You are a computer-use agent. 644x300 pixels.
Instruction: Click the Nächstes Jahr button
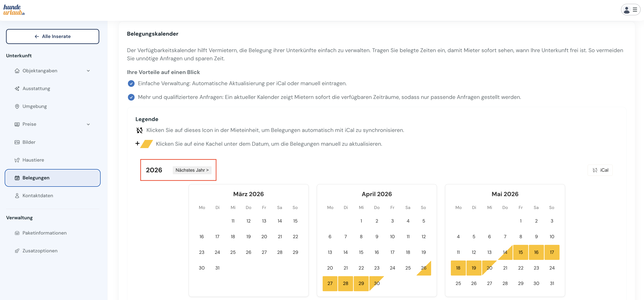(192, 170)
